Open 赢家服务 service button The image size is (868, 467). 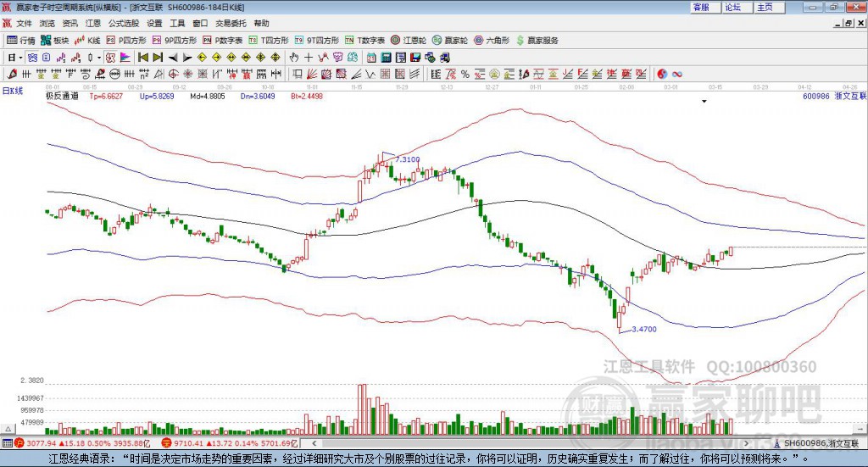point(537,41)
